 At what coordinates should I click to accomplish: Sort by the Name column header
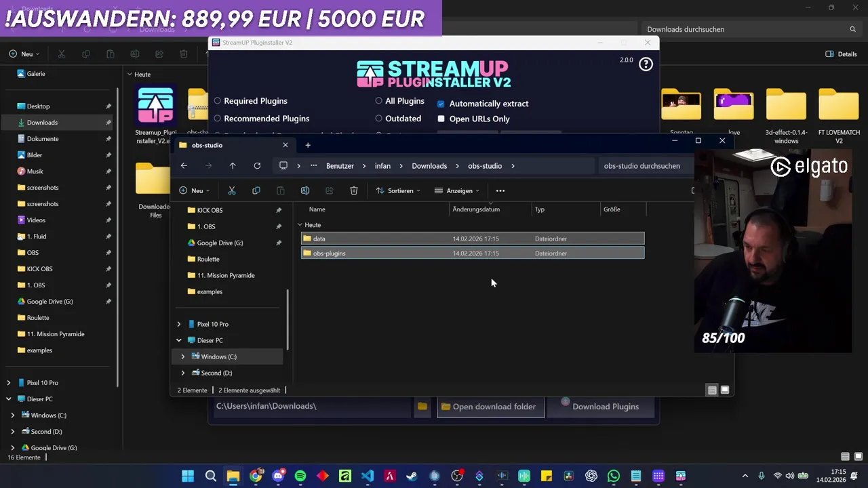pyautogui.click(x=317, y=209)
